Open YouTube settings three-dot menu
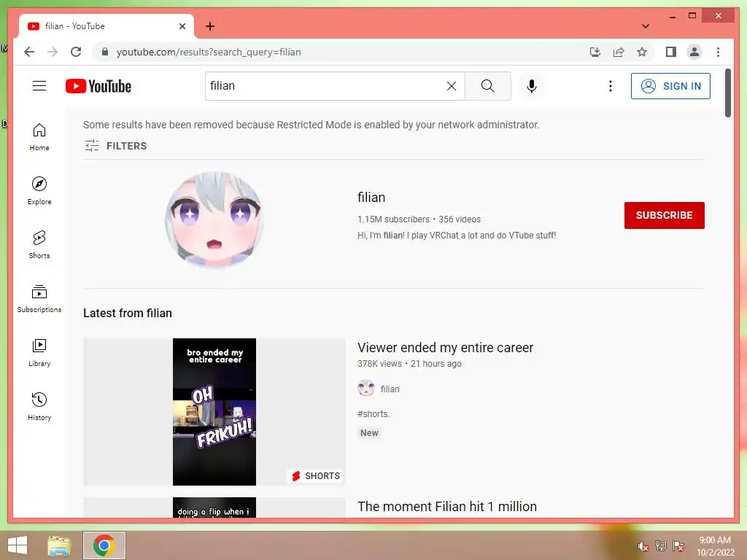The height and width of the screenshot is (560, 747). pos(611,86)
